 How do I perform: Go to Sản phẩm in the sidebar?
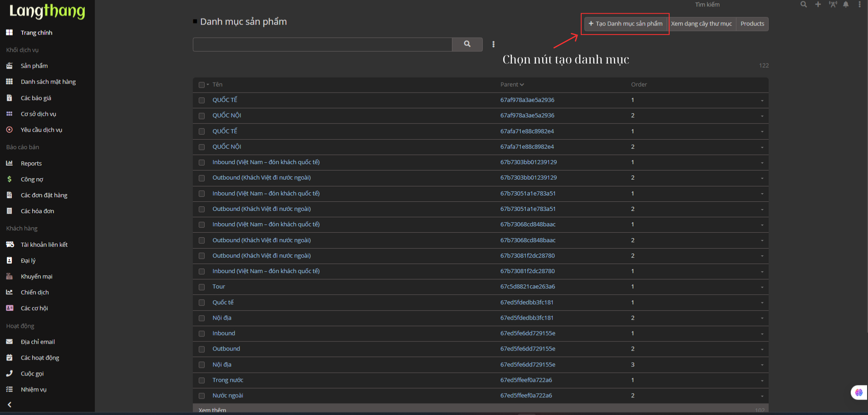pos(34,66)
